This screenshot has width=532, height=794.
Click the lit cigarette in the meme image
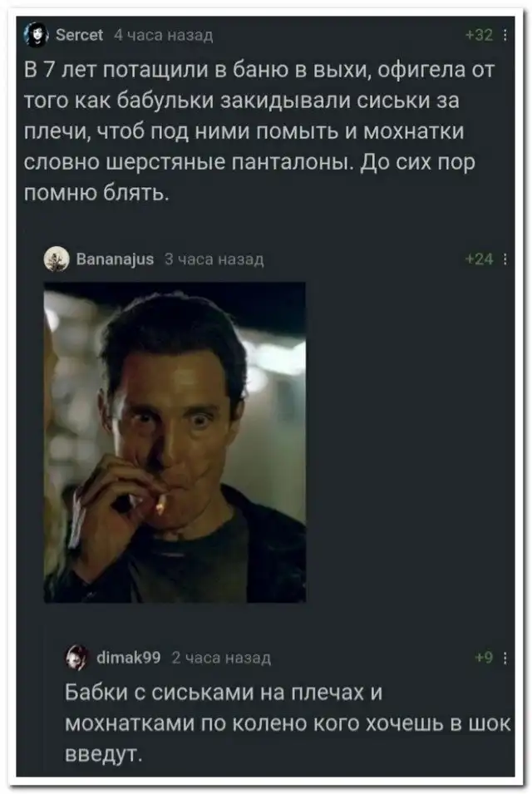tap(161, 503)
